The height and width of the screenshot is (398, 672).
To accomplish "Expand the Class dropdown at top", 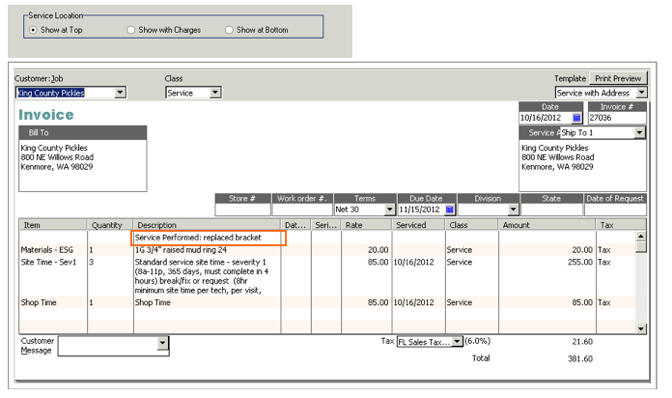I will (x=215, y=93).
